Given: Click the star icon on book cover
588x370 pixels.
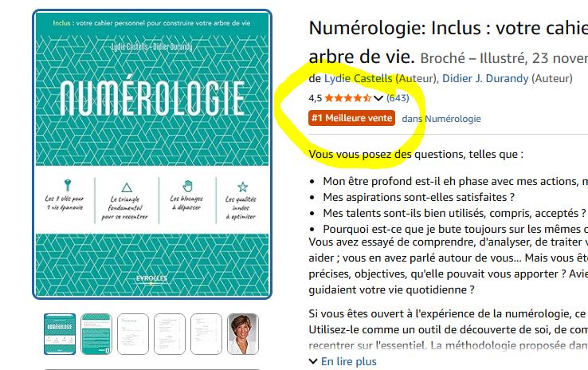Looking at the screenshot, I should pyautogui.click(x=243, y=187).
